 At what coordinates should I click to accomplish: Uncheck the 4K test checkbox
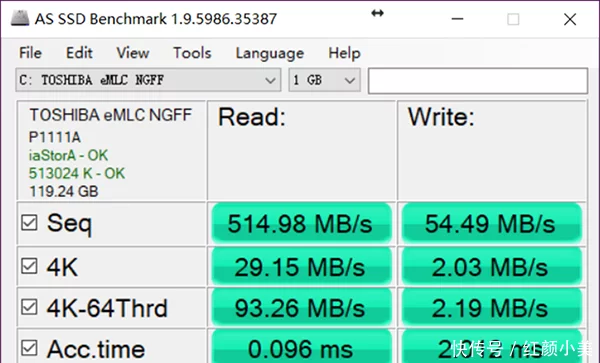[x=29, y=266]
